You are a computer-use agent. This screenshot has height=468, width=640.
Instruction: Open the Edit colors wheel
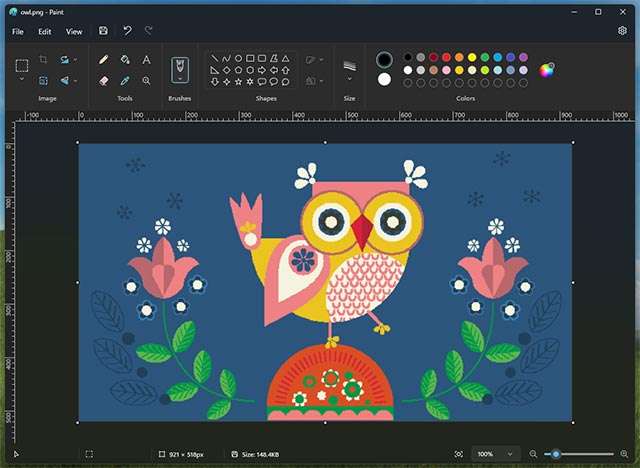point(547,70)
